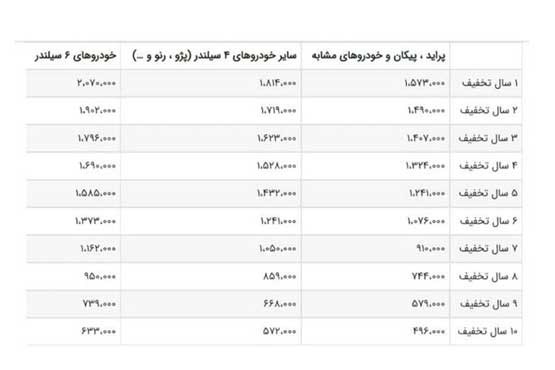
Task: Click row label '۶ سال تخفیف'
Action: (x=488, y=221)
